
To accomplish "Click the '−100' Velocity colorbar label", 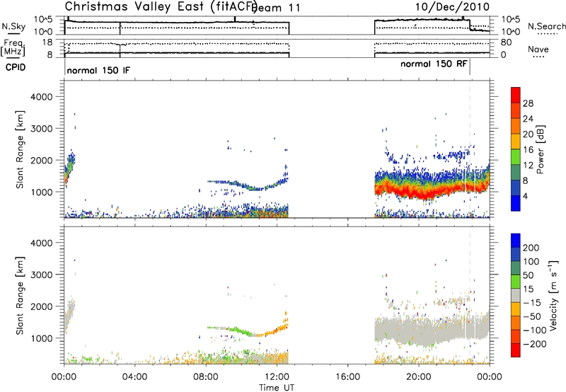I will pyautogui.click(x=535, y=330).
